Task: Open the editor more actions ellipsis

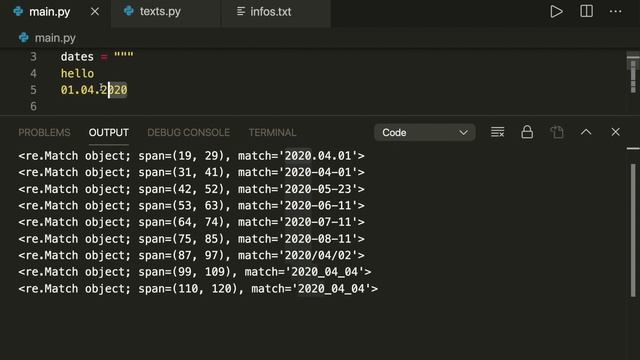Action: [615, 11]
